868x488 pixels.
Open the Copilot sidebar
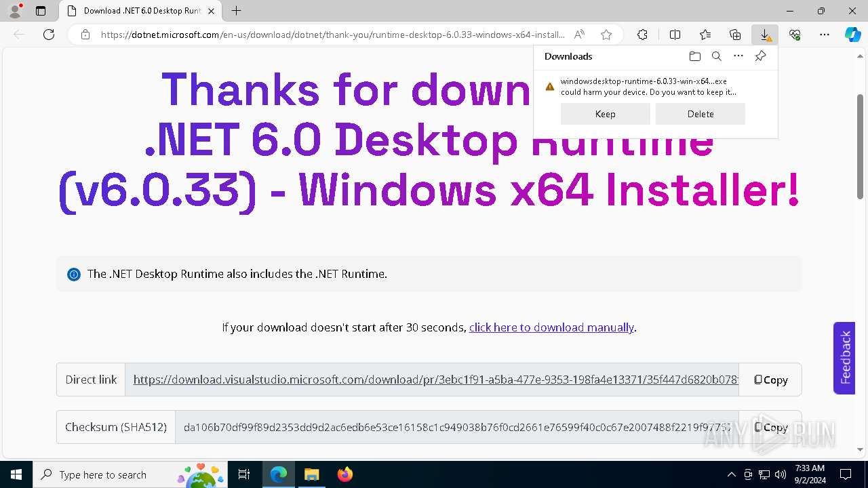pos(853,35)
